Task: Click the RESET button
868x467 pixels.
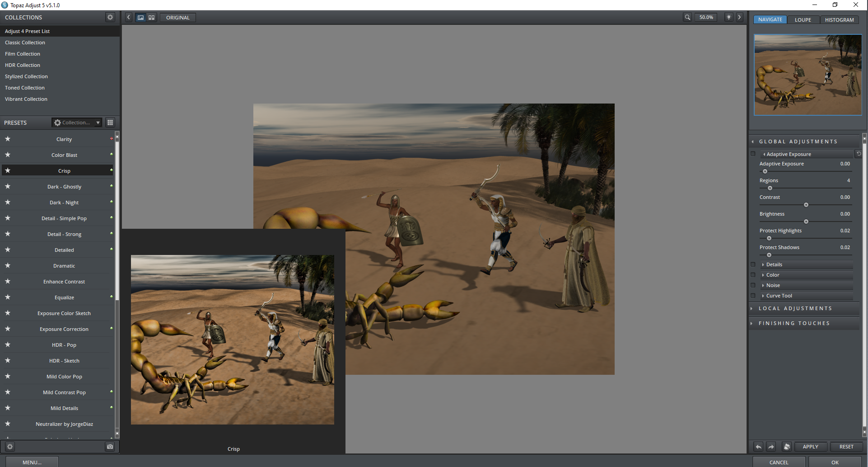Action: pos(846,447)
